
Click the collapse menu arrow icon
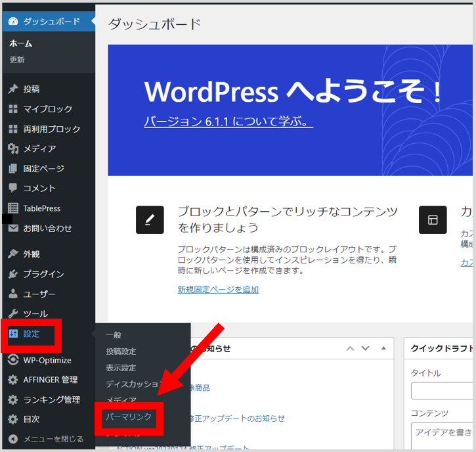coord(13,439)
